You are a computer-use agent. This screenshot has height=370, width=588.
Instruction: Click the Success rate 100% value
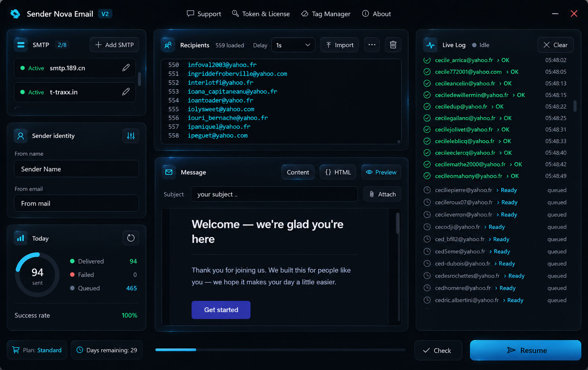[130, 315]
